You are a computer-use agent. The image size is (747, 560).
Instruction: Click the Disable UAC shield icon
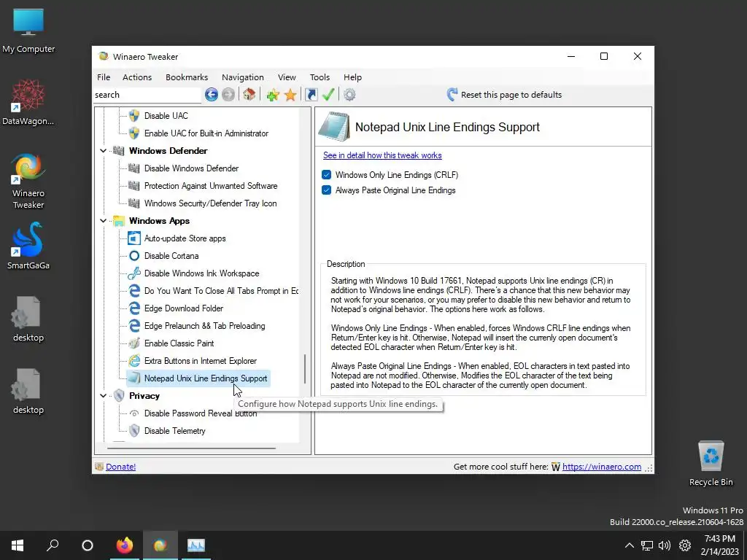134,116
